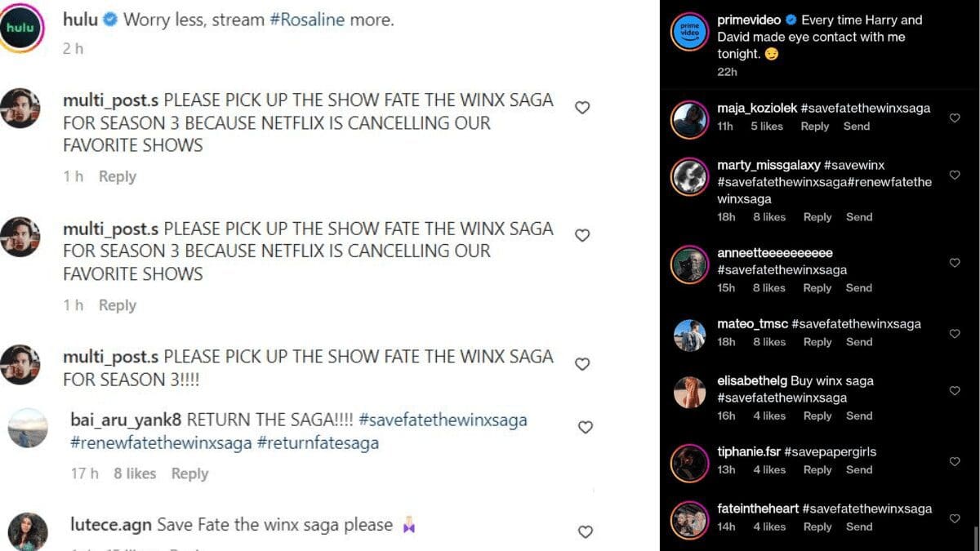
Task: Tap the heart beside mateo_tmsc's comment
Action: (x=955, y=334)
